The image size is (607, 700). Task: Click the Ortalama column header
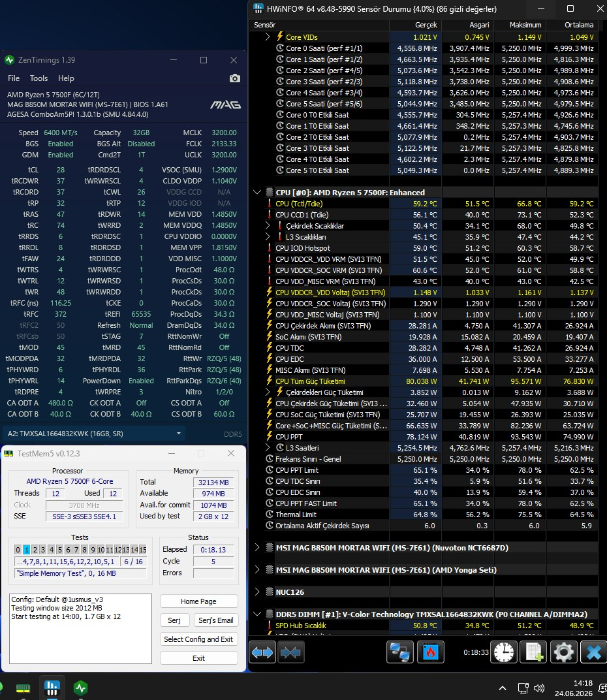click(x=572, y=25)
